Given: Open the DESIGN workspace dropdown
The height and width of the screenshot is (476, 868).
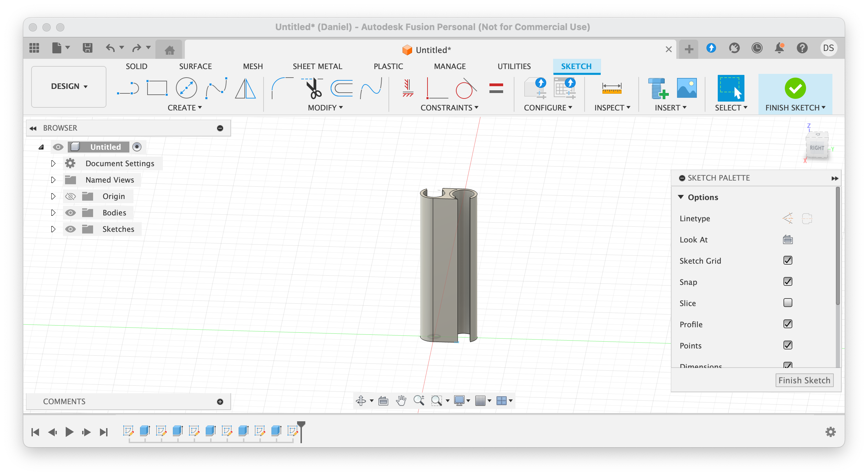Looking at the screenshot, I should (69, 87).
